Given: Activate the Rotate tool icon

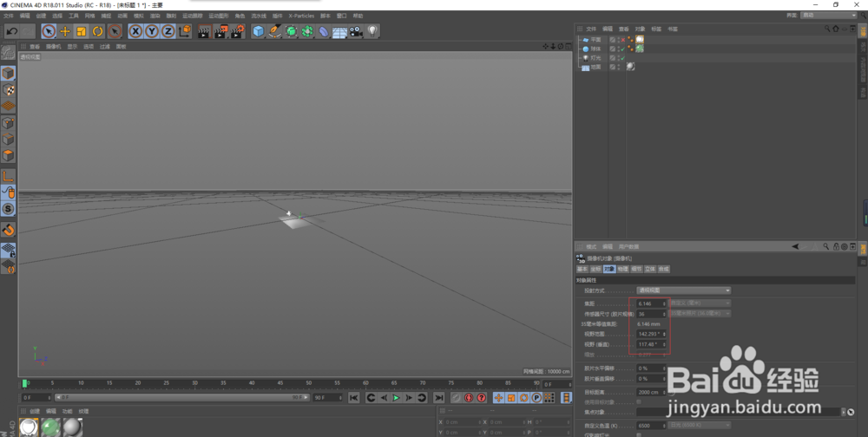Looking at the screenshot, I should point(98,31).
